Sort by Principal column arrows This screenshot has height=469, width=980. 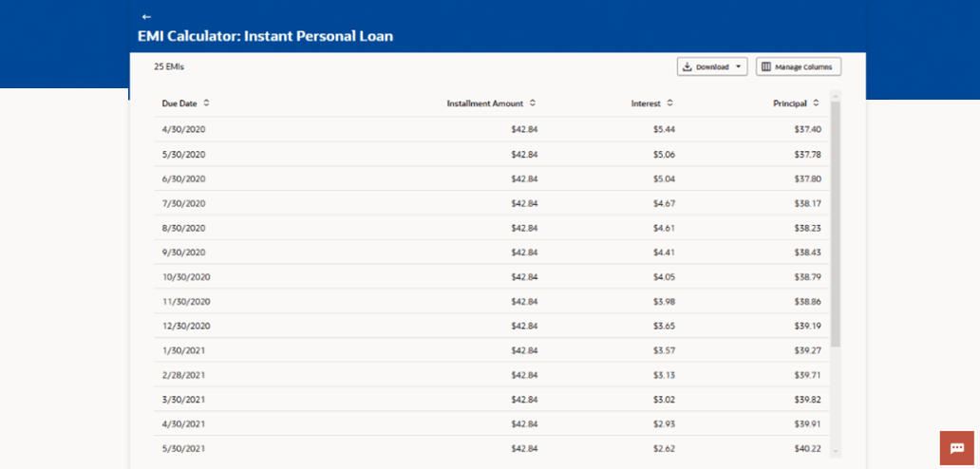(x=817, y=103)
